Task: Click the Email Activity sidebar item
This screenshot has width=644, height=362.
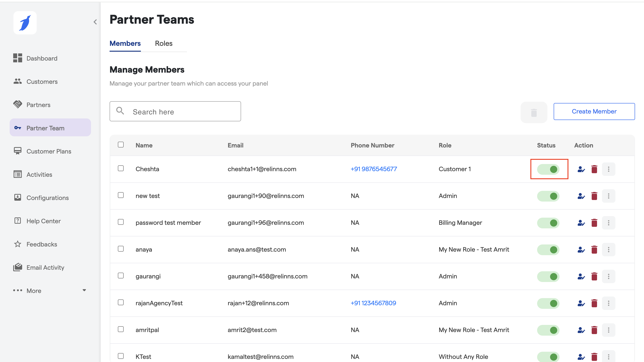Action: coord(45,267)
